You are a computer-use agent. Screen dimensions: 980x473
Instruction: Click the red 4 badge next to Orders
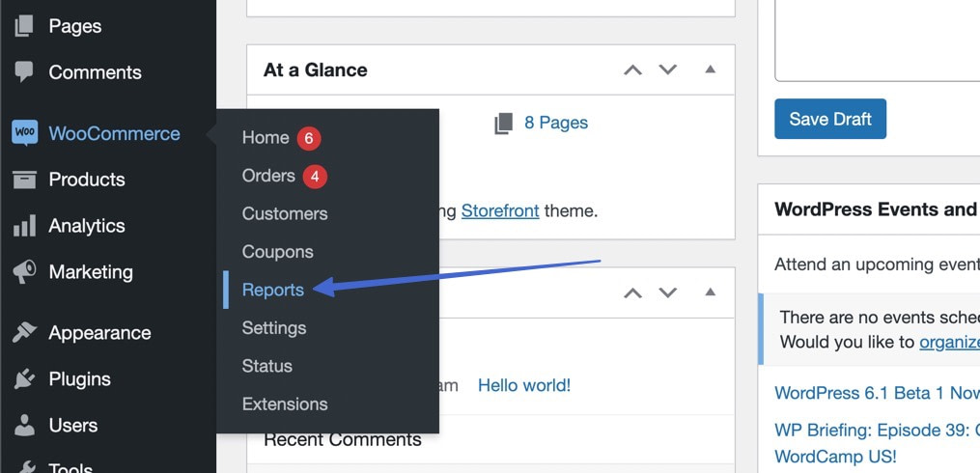coord(315,177)
